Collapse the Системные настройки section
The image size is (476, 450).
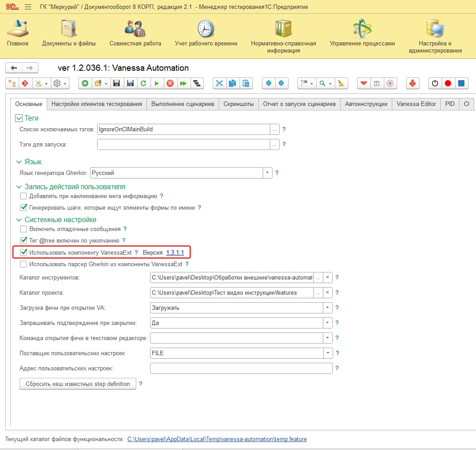pos(19,220)
